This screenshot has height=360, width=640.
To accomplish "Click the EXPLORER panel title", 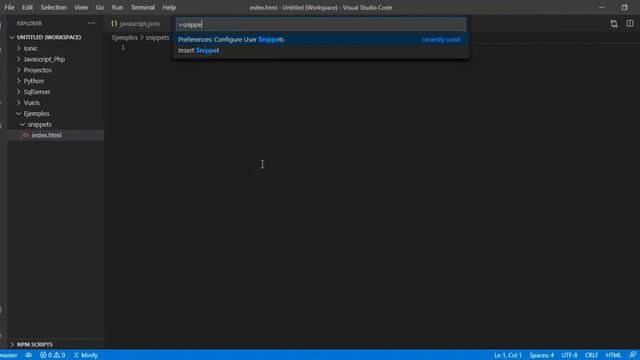I will [x=29, y=23].
